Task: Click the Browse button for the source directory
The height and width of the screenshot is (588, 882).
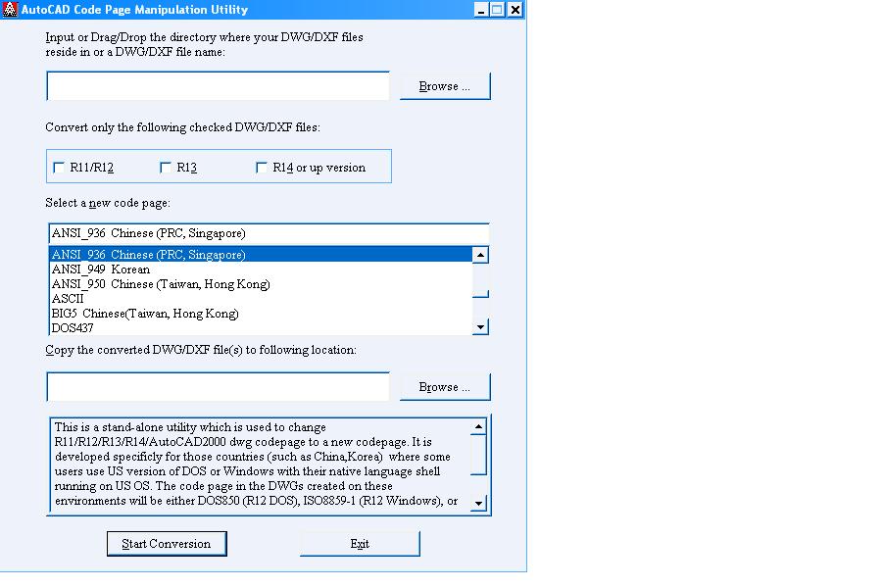Action: (445, 86)
